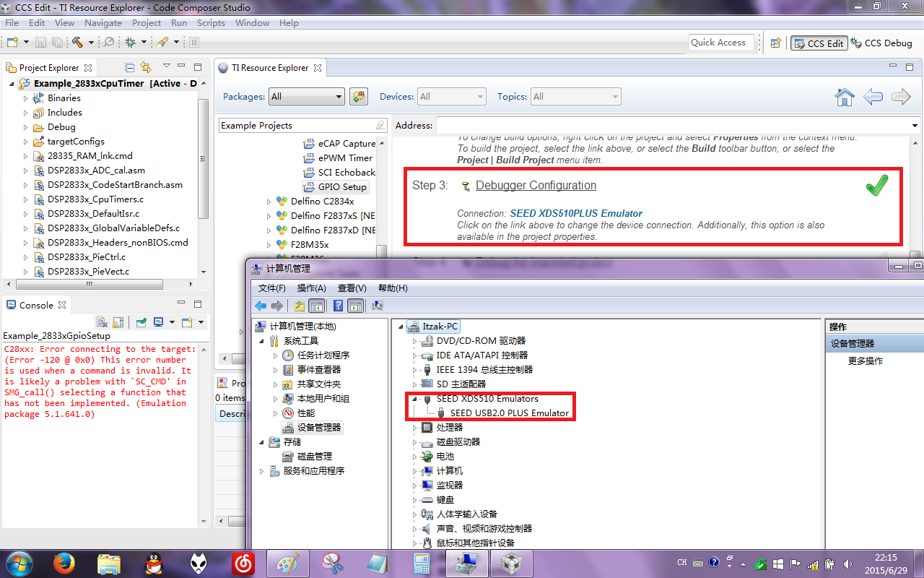The height and width of the screenshot is (578, 924).
Task: Click the help icon in Computer Management toolbar
Action: pyautogui.click(x=338, y=306)
